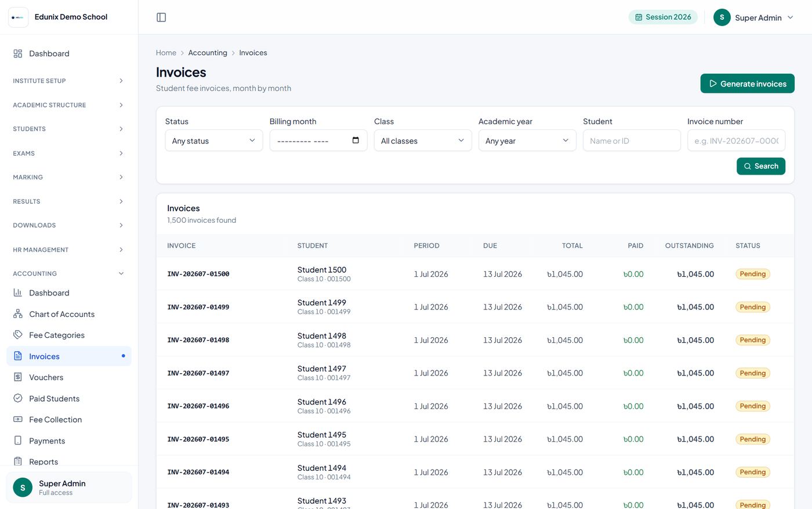The image size is (812, 509).
Task: Open the Super Admin account menu chevron
Action: 790,17
